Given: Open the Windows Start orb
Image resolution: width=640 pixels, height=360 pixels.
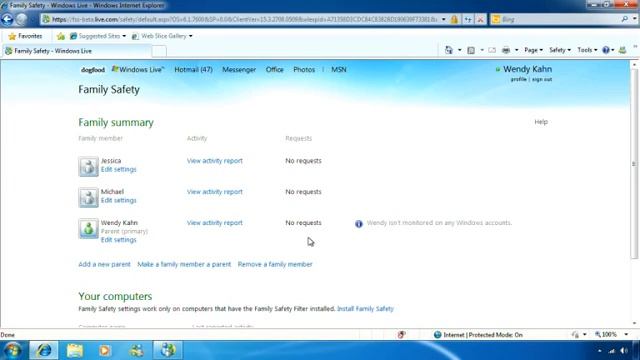Looking at the screenshot, I should [13, 350].
